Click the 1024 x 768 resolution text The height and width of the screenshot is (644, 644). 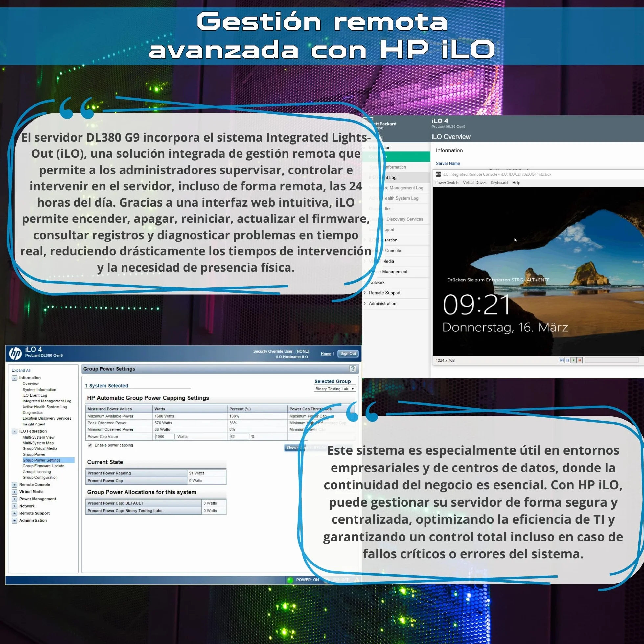(x=445, y=360)
